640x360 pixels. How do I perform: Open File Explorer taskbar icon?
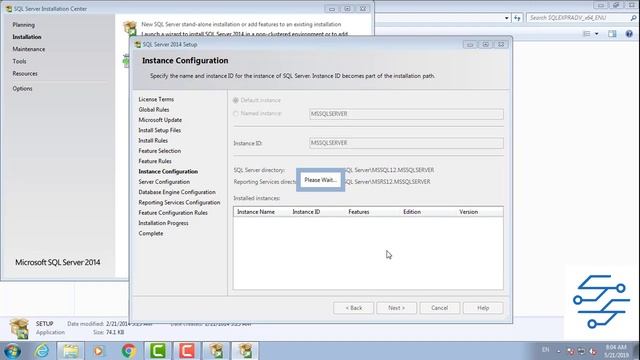pyautogui.click(x=70, y=351)
